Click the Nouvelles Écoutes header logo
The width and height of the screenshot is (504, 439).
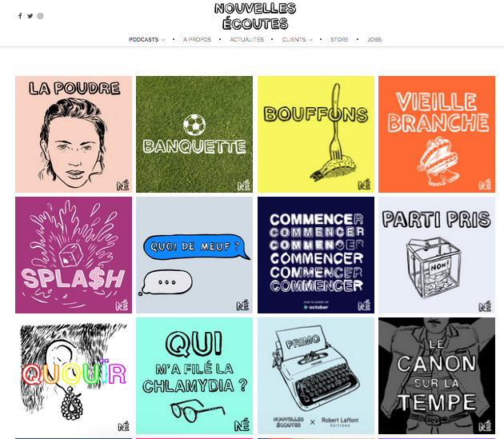[x=255, y=16]
